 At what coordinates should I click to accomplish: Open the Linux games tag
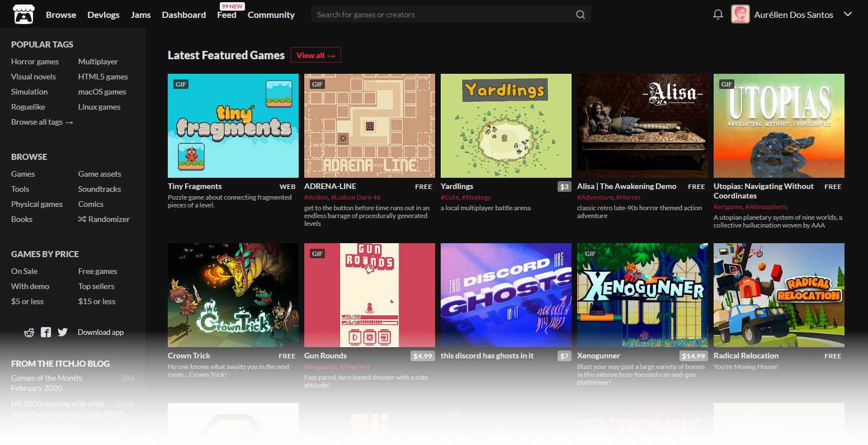click(99, 107)
